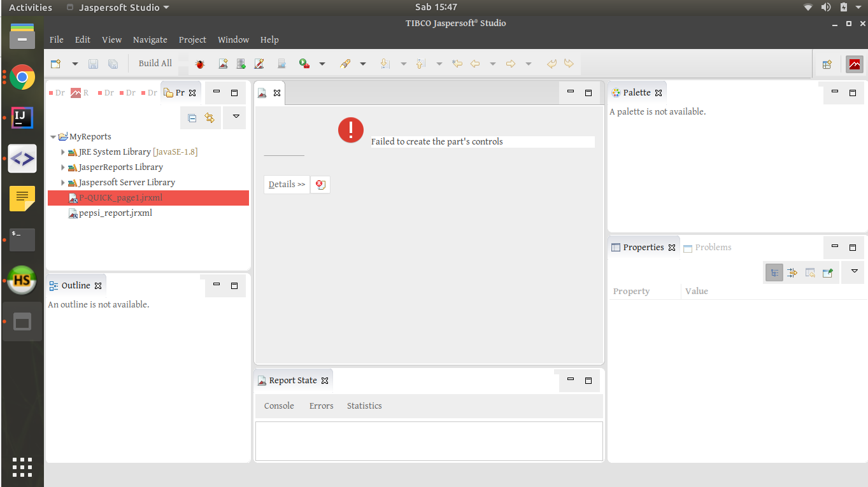Toggle Show Advanced Properties in Properties view

792,272
